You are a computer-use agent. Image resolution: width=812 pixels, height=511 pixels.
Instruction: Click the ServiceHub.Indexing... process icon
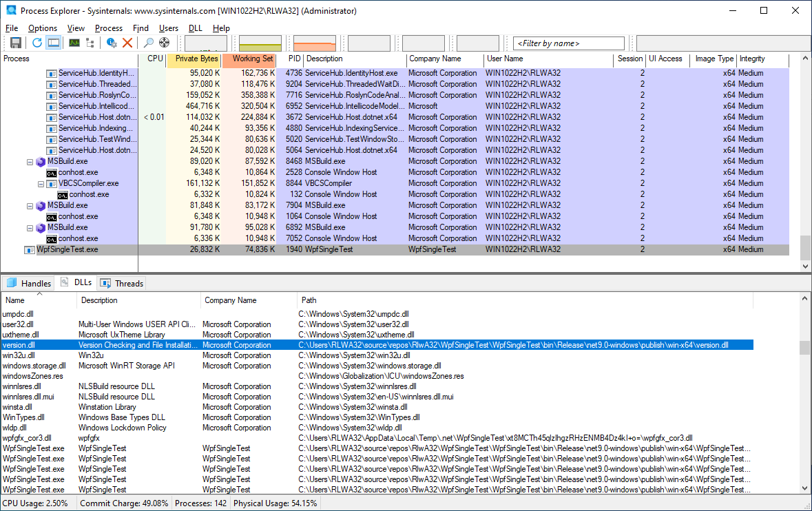(52, 128)
